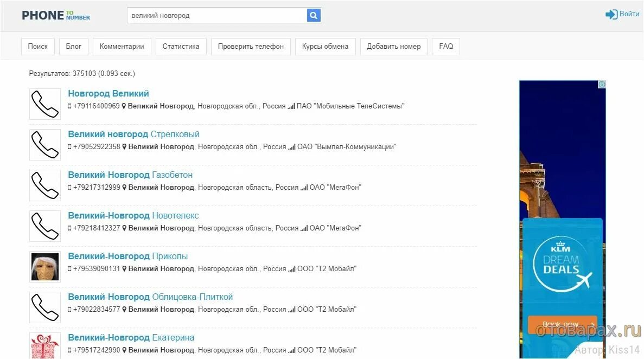This screenshot has width=644, height=359.
Task: Click operator ОАО "Вымпел-Коммуникации" text
Action: coord(347,146)
